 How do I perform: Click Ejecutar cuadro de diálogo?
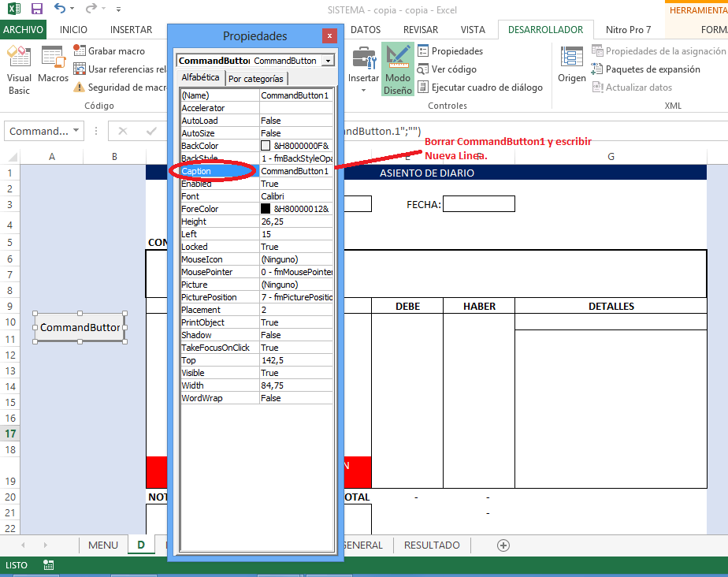click(423, 87)
